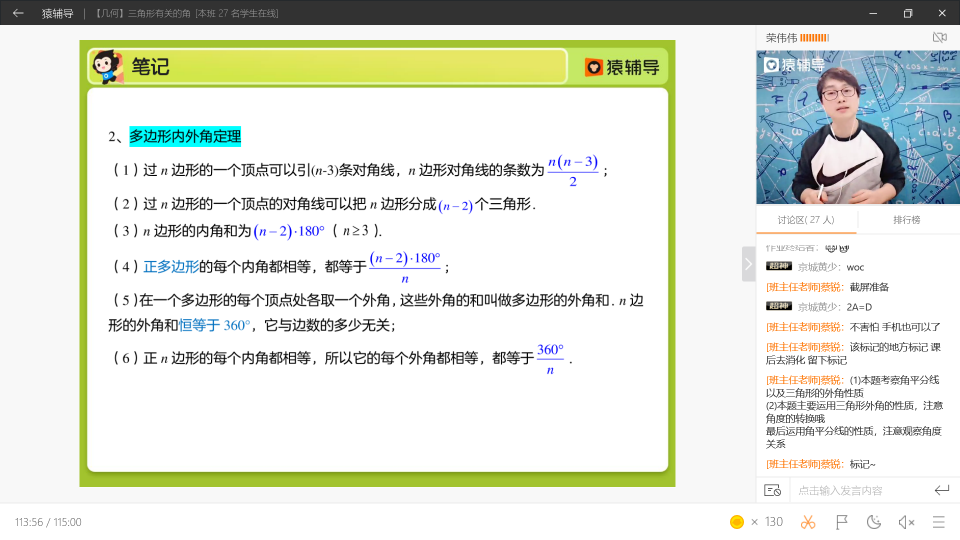Viewport: 960px width, 540px height.
Task: Click the teacher video thumbnail
Action: coord(857,127)
